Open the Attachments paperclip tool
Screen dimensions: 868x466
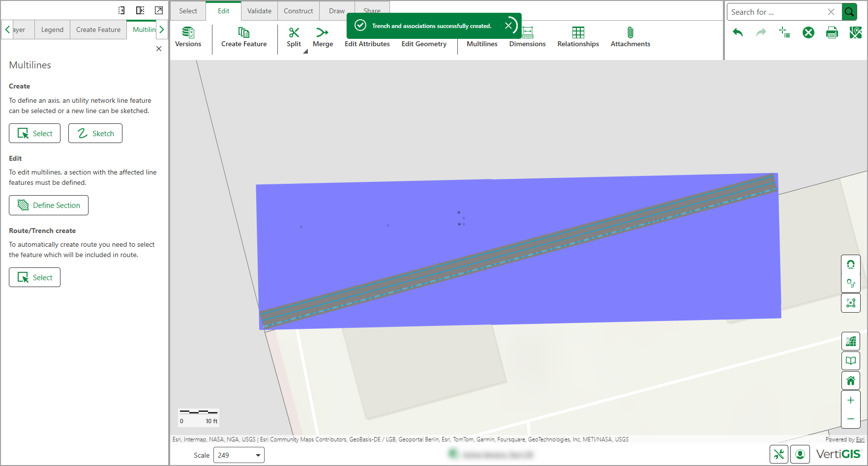click(x=630, y=32)
